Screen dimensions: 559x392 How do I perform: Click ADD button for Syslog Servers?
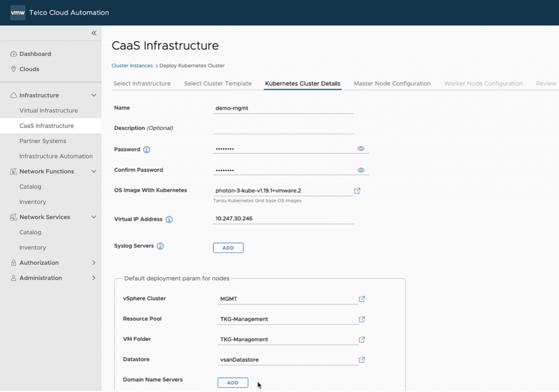(x=228, y=248)
